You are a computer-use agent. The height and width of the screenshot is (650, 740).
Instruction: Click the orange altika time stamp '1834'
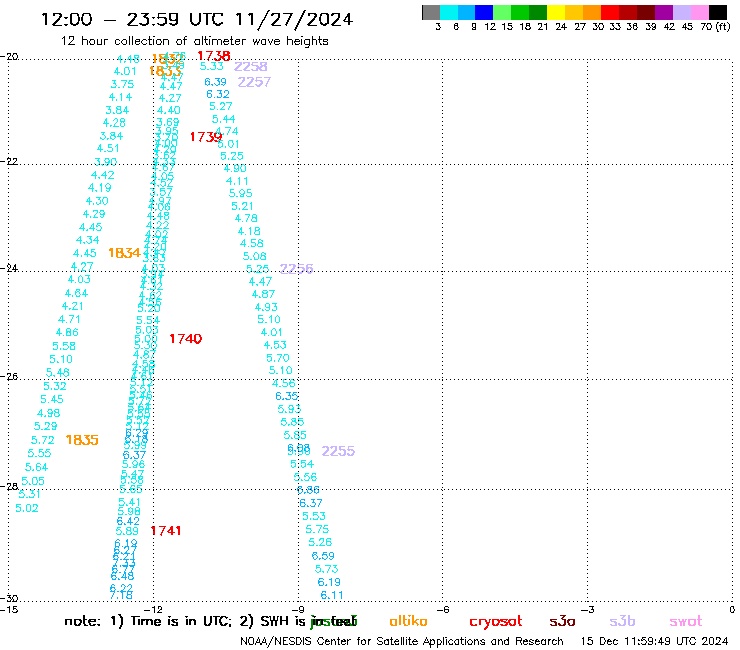pyautogui.click(x=124, y=253)
